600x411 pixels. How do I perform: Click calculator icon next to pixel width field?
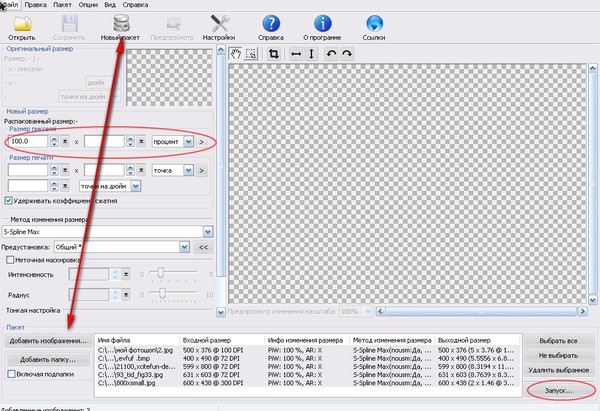pos(65,142)
